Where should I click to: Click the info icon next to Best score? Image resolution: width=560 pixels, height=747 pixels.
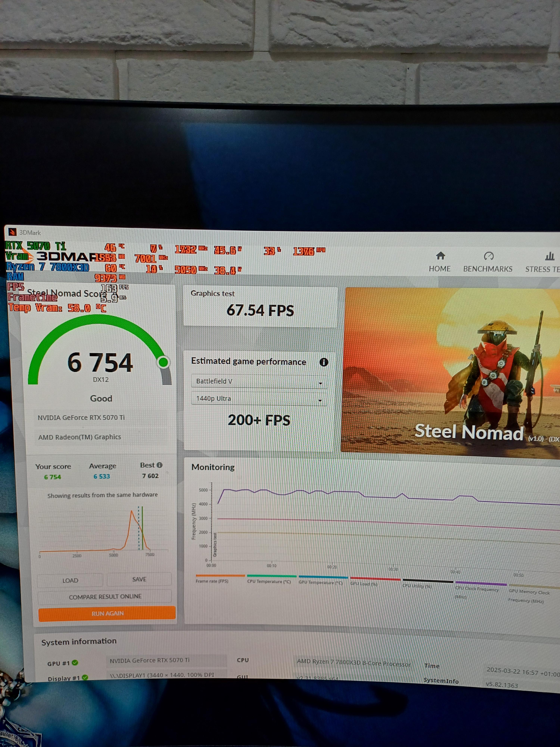point(160,465)
